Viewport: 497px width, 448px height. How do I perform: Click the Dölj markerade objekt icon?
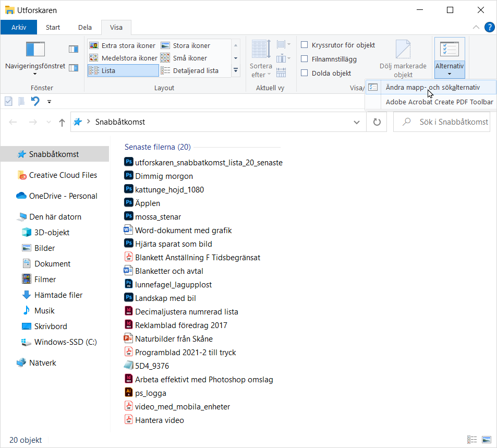click(403, 50)
